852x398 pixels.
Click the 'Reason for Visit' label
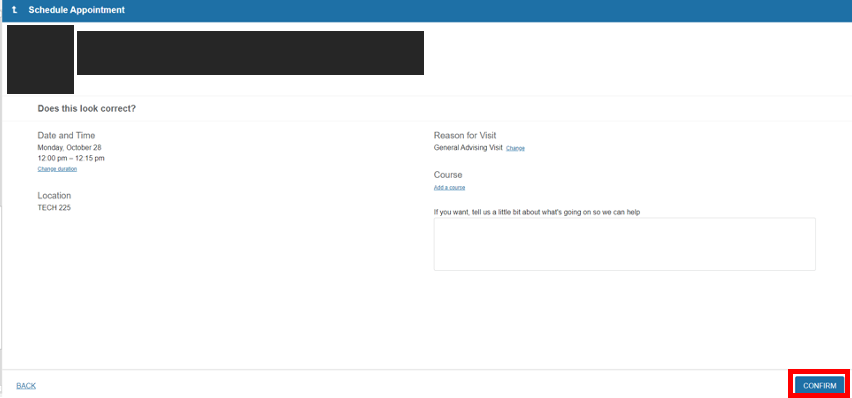pos(465,135)
